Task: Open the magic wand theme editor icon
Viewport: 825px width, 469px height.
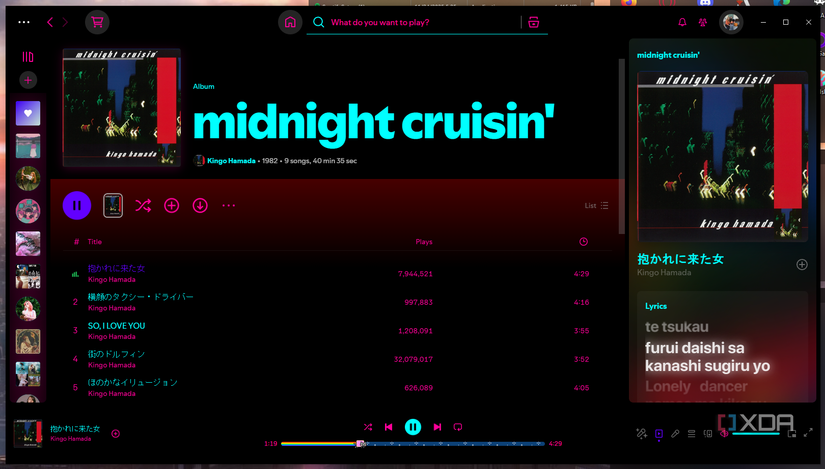Action: [641, 433]
